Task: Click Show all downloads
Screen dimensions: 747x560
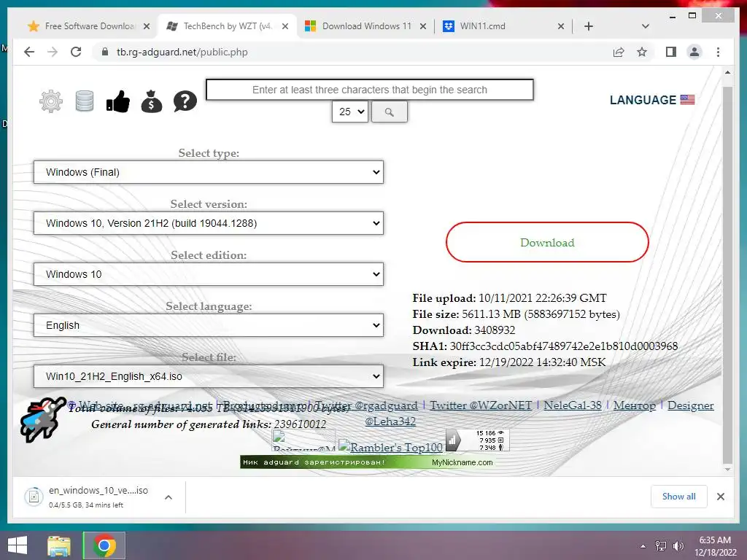Action: click(678, 496)
